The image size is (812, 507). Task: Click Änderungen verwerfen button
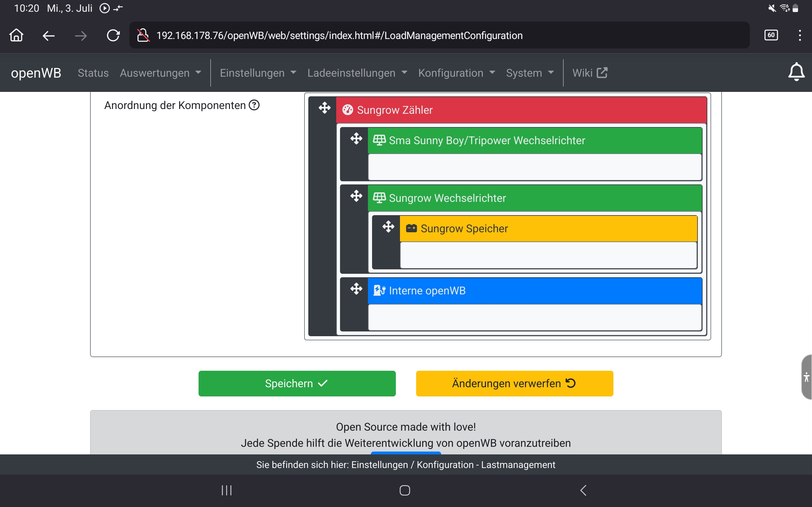click(514, 383)
